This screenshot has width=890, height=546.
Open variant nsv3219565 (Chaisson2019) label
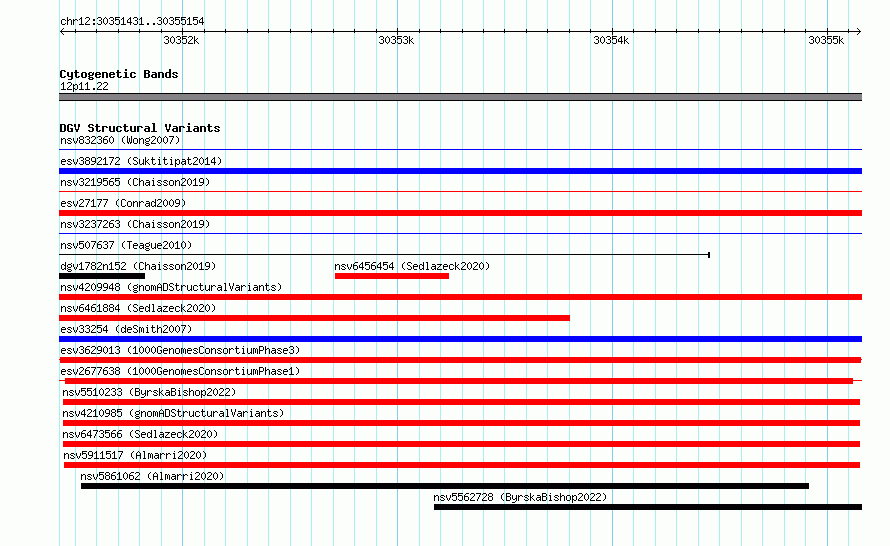coord(135,182)
